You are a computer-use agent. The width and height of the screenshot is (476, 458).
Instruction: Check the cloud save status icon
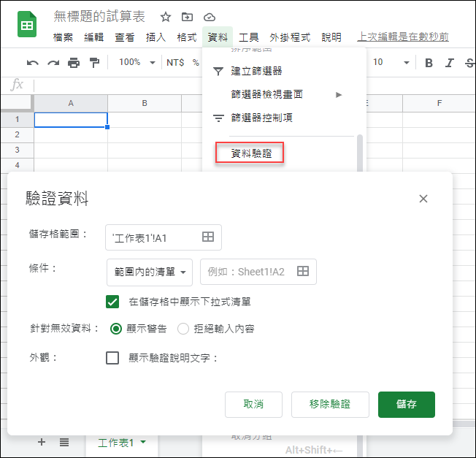tap(209, 18)
